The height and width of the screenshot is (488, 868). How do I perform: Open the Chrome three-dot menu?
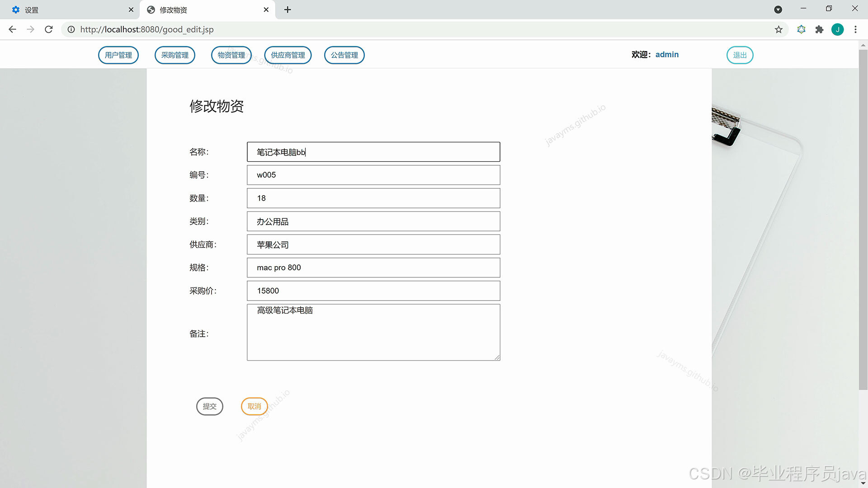click(x=855, y=29)
